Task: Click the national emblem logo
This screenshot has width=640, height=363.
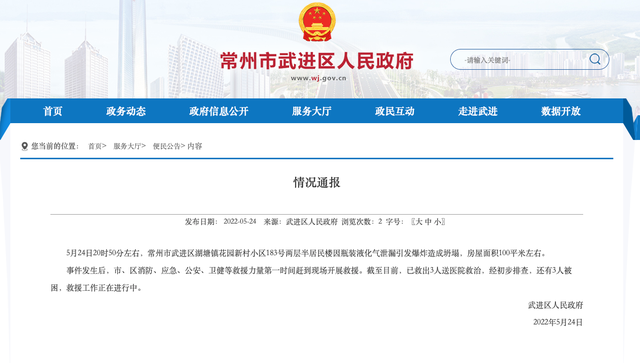Action: click(x=317, y=22)
